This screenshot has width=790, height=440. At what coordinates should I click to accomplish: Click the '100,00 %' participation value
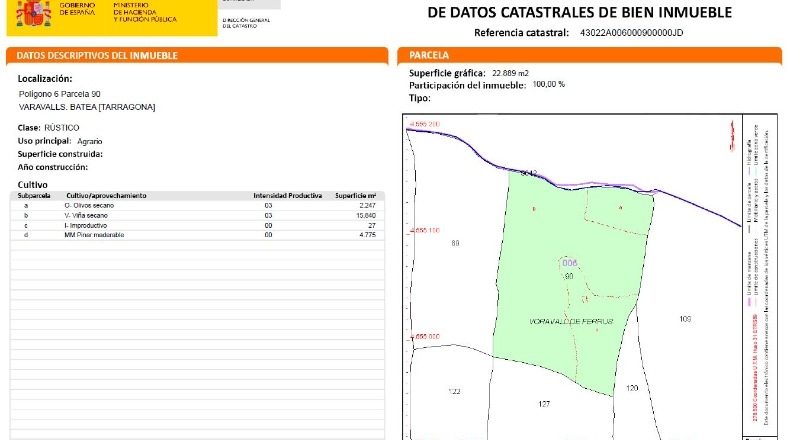coord(548,84)
